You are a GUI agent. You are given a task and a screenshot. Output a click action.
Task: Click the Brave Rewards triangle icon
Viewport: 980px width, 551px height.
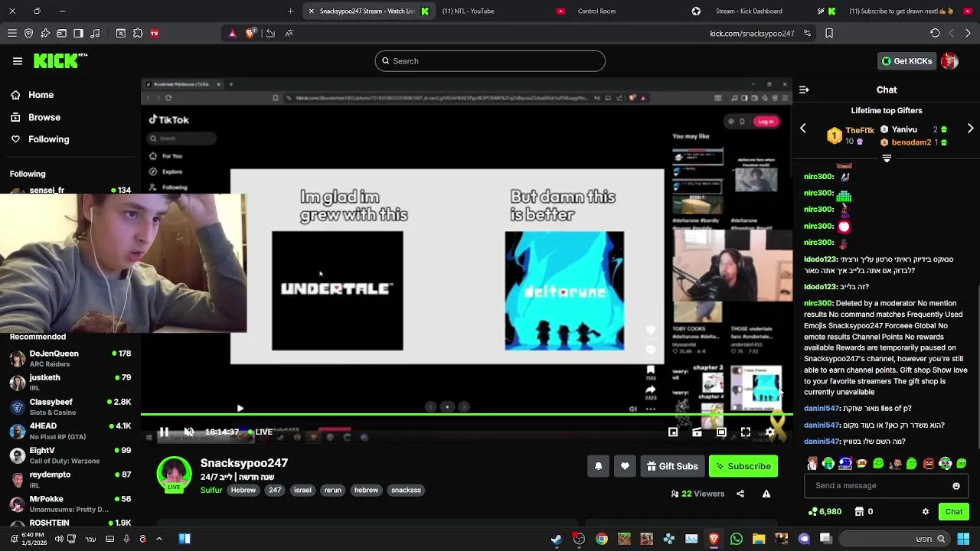[x=232, y=33]
